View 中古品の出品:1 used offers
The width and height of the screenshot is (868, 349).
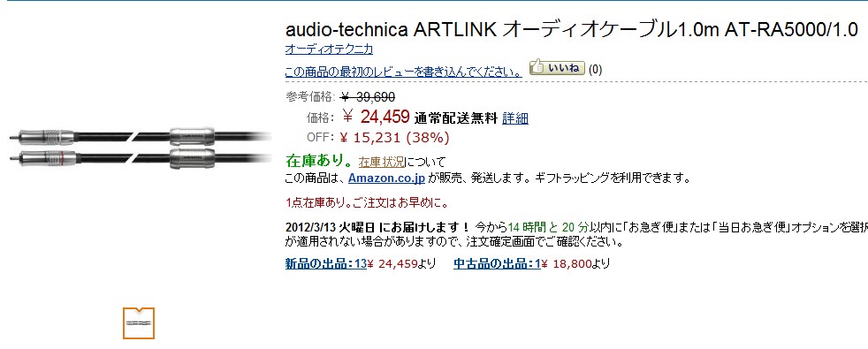coord(497,264)
